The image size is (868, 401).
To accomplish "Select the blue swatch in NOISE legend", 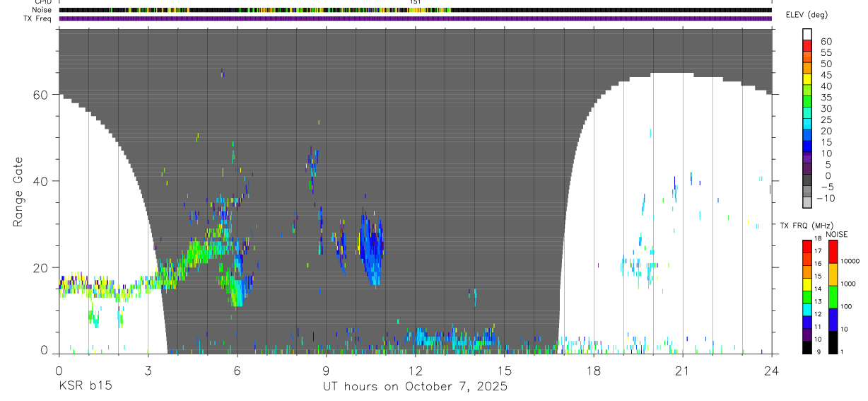I will point(833,320).
